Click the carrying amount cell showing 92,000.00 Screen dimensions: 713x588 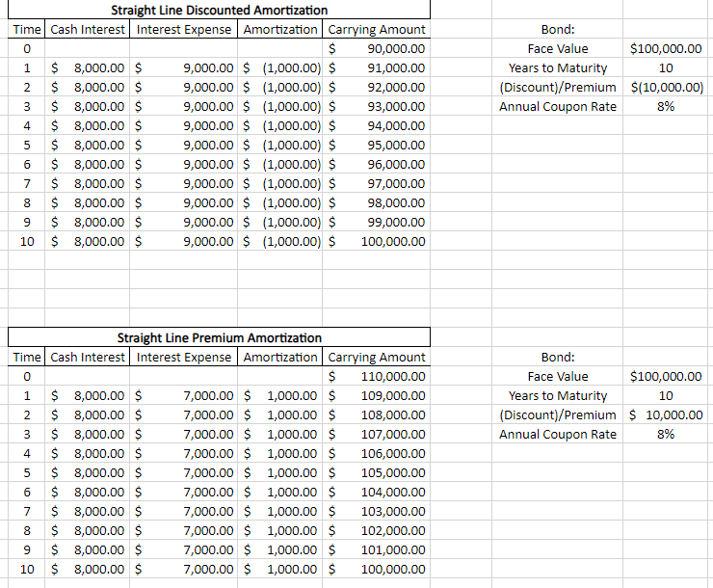pos(376,87)
